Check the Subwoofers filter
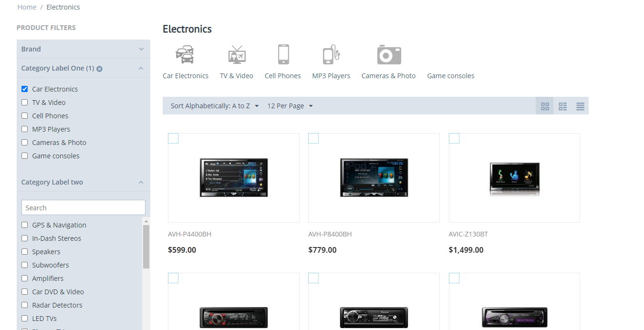Image resolution: width=644 pixels, height=330 pixels. [x=25, y=265]
